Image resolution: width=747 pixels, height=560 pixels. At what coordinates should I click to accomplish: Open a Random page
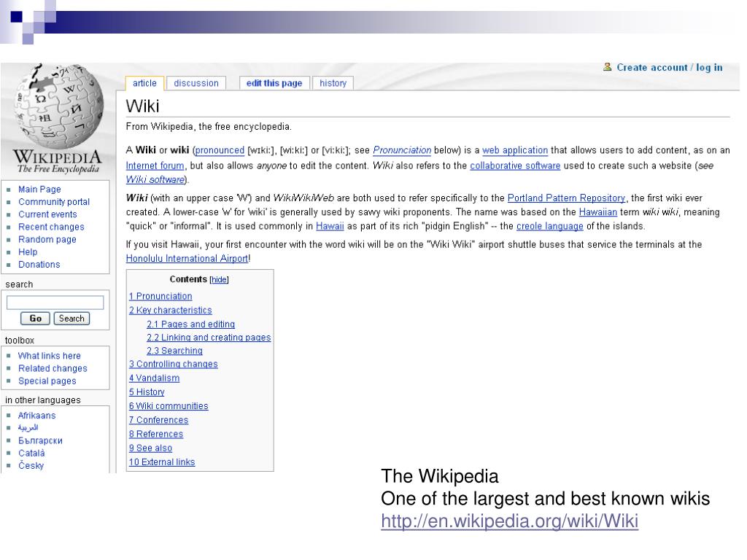tap(47, 239)
